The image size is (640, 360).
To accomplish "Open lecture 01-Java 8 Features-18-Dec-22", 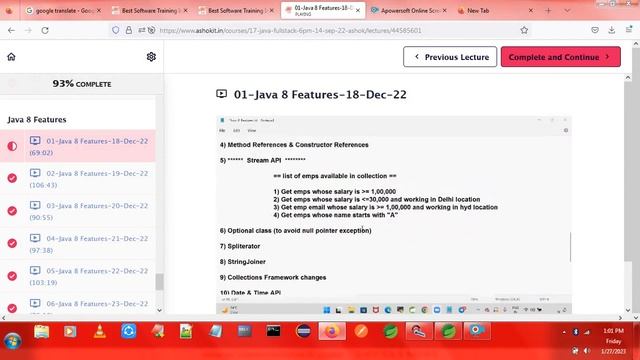I will click(89, 146).
